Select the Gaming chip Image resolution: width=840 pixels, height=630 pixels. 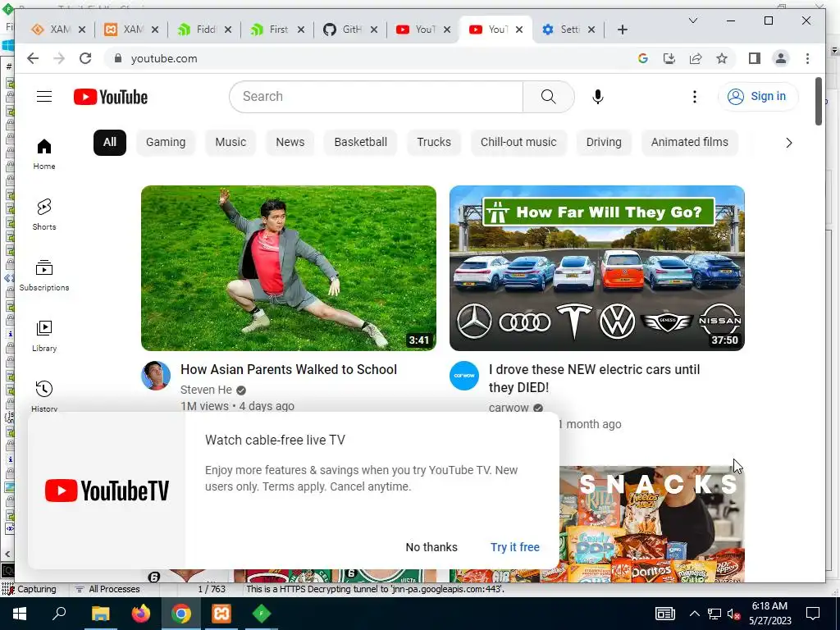(x=166, y=142)
